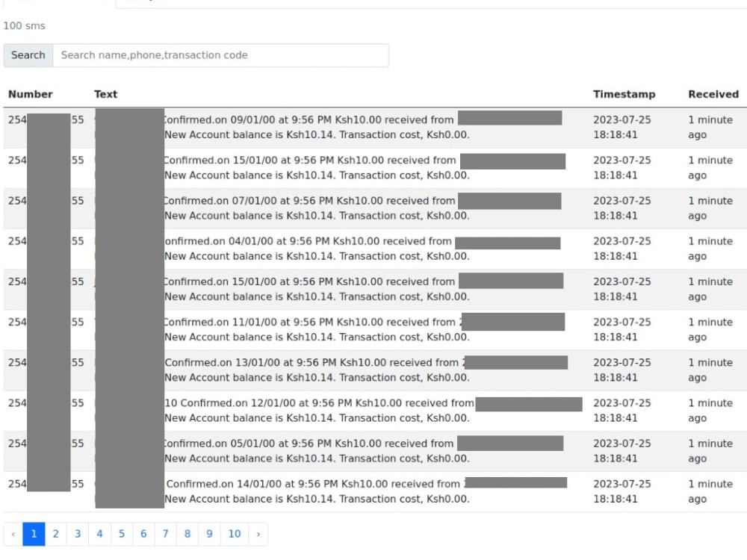The width and height of the screenshot is (747, 560).
Task: Go to next page arrow
Action: pos(258,534)
